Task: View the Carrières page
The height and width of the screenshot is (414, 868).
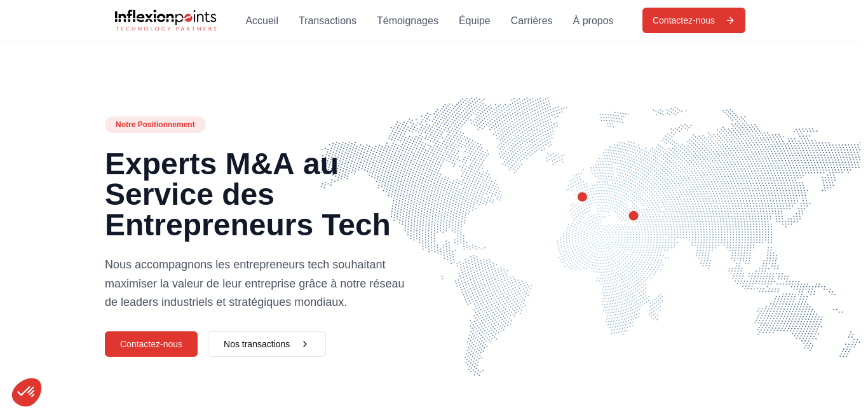Action: tap(531, 21)
